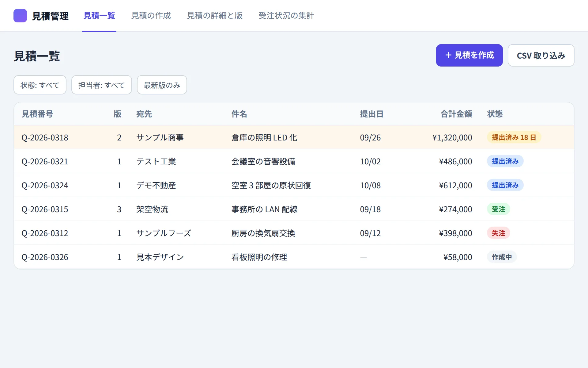Viewport: 588px width, 368px height.
Task: Select quote number Q-2026-0321
Action: [45, 161]
